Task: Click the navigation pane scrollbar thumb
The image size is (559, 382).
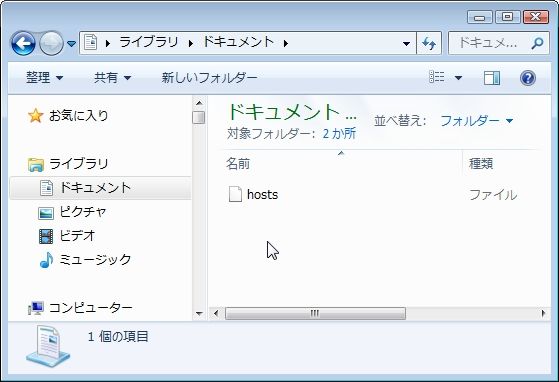Action: (199, 117)
